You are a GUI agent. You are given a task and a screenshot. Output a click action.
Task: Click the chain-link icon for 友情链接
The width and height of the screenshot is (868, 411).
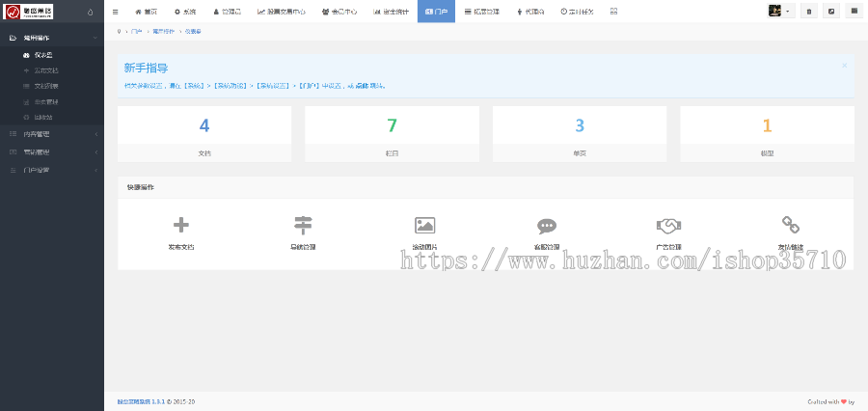pyautogui.click(x=791, y=225)
